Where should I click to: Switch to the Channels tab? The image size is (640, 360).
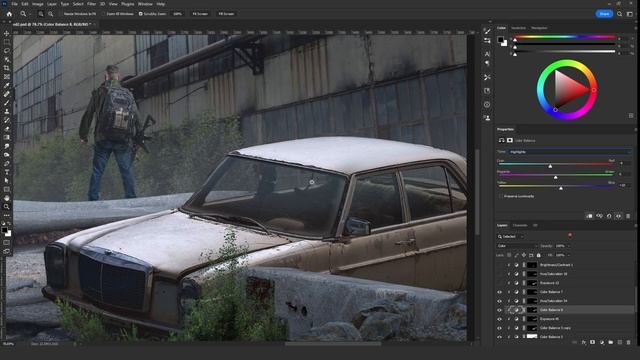point(520,225)
